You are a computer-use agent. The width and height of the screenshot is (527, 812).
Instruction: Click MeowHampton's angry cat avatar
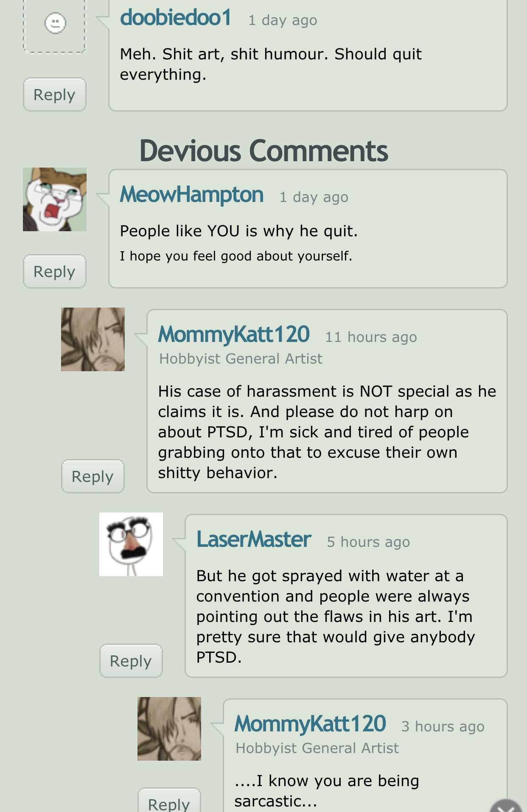point(55,199)
